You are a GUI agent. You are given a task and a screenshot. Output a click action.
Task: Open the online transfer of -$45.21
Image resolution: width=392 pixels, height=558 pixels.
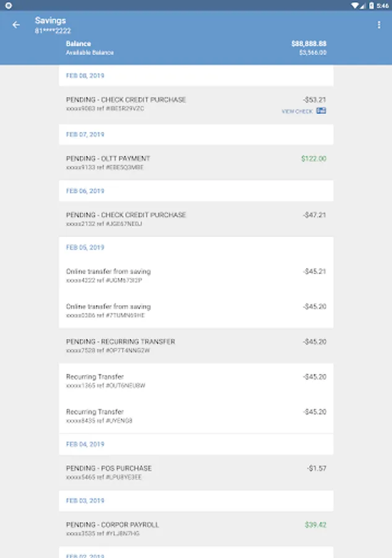pos(186,275)
